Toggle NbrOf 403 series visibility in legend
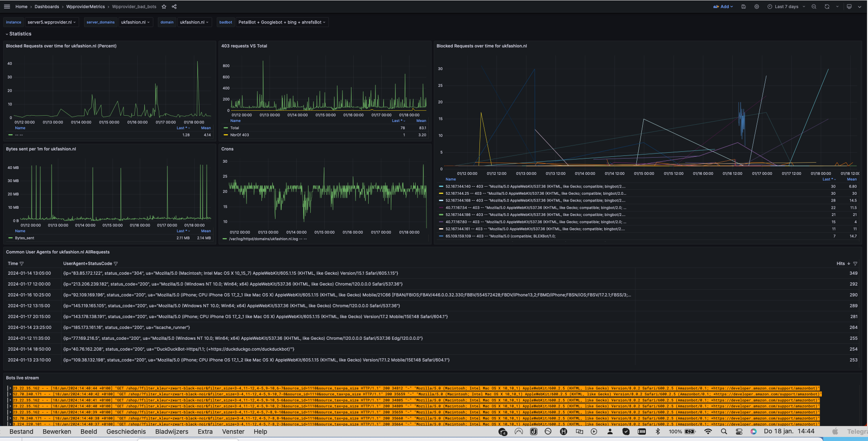This screenshot has height=441, width=868. tap(239, 135)
